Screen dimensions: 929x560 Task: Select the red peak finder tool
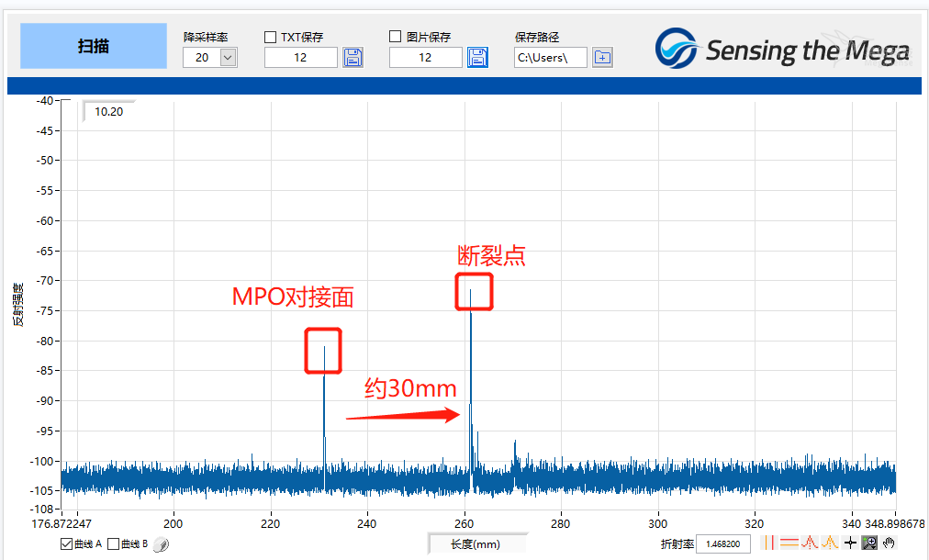[810, 543]
